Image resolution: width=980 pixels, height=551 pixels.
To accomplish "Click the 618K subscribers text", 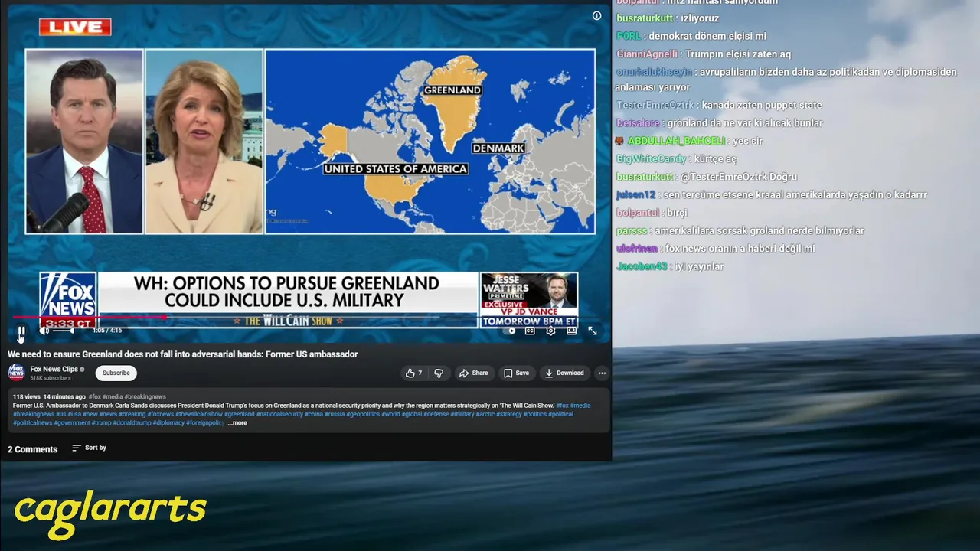I will pyautogui.click(x=51, y=378).
